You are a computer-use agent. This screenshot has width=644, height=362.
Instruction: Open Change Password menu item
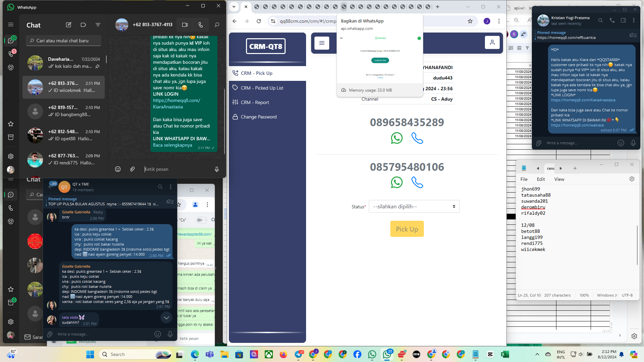(x=267, y=117)
